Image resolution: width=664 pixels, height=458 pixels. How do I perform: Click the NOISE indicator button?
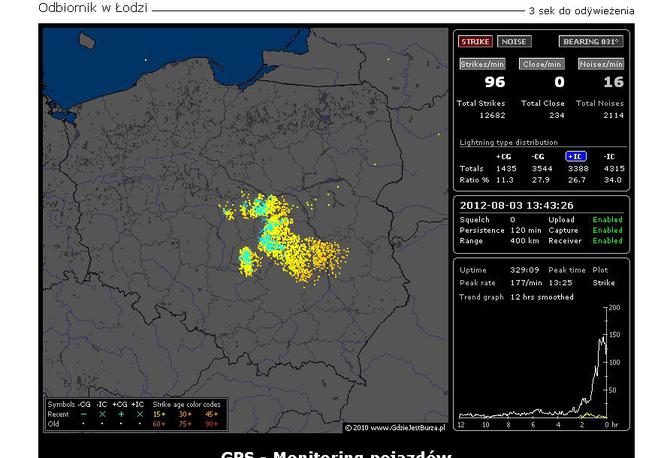tap(514, 41)
